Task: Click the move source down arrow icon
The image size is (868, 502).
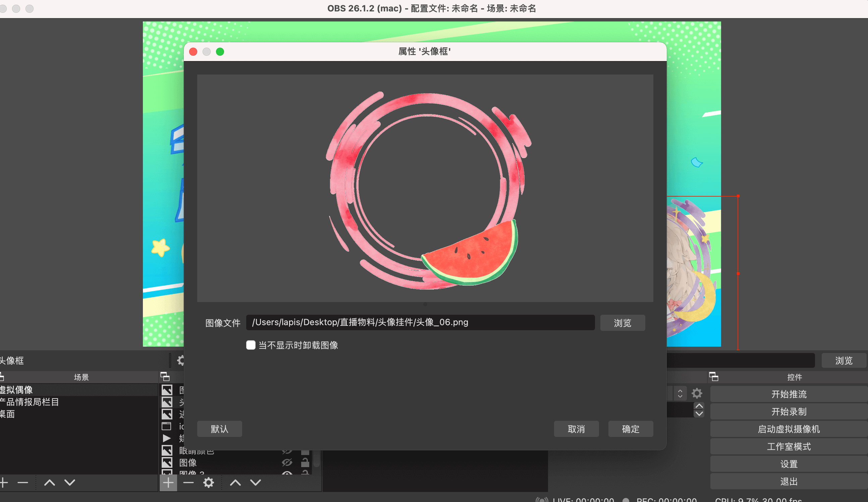Action: (x=255, y=483)
